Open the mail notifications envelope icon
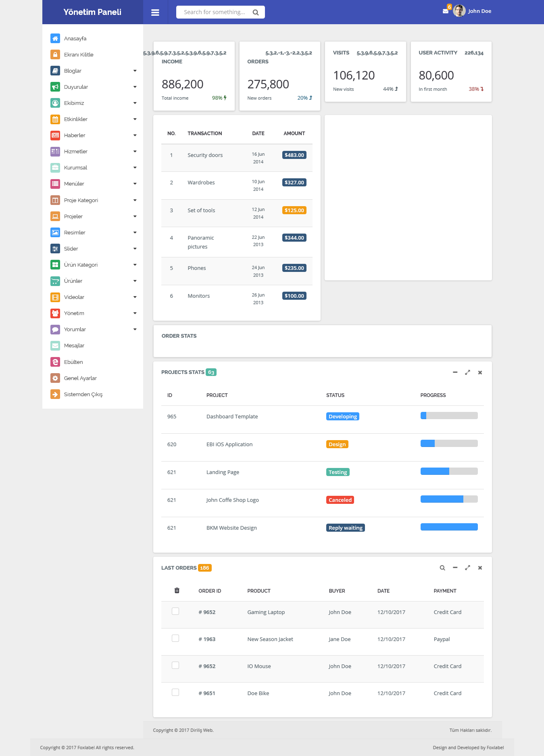 tap(445, 11)
